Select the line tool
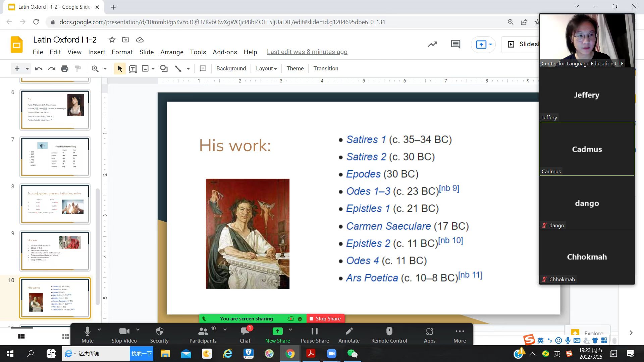Image resolution: width=644 pixels, height=362 pixels. pyautogui.click(x=178, y=69)
